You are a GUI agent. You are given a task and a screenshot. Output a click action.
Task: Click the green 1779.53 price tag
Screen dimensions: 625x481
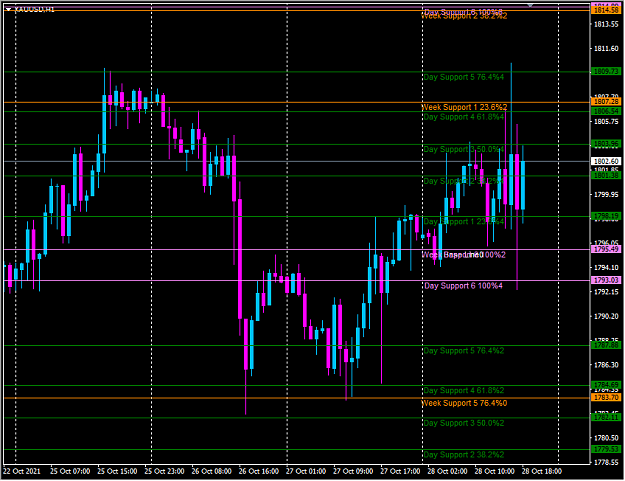606,450
